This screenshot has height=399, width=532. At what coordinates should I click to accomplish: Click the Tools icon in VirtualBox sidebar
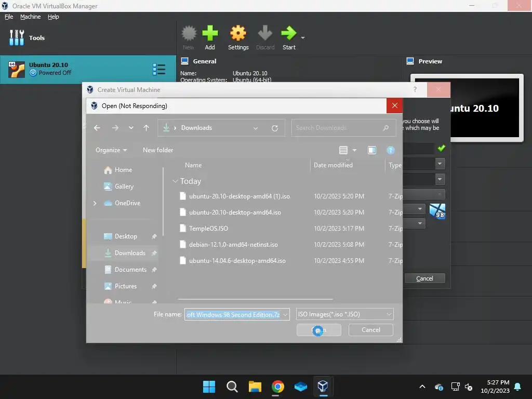17,37
